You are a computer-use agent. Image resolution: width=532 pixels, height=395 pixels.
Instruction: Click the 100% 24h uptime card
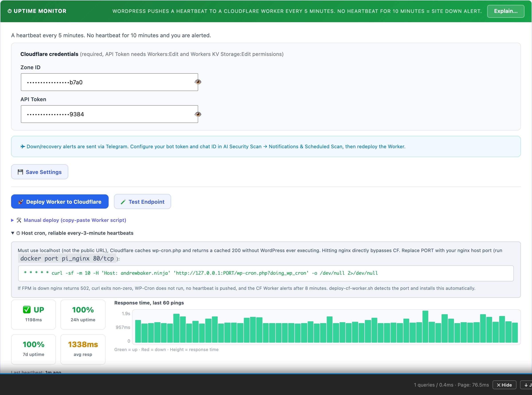pyautogui.click(x=83, y=314)
